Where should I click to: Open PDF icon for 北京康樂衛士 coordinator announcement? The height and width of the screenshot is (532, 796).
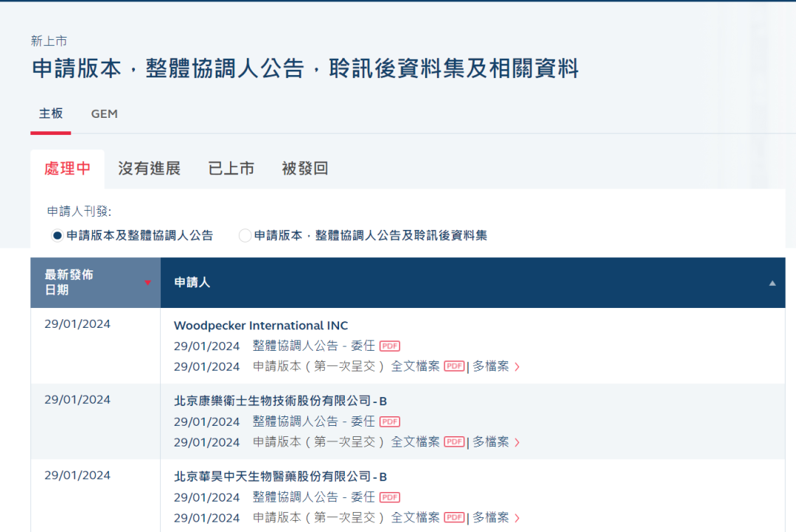pos(390,422)
